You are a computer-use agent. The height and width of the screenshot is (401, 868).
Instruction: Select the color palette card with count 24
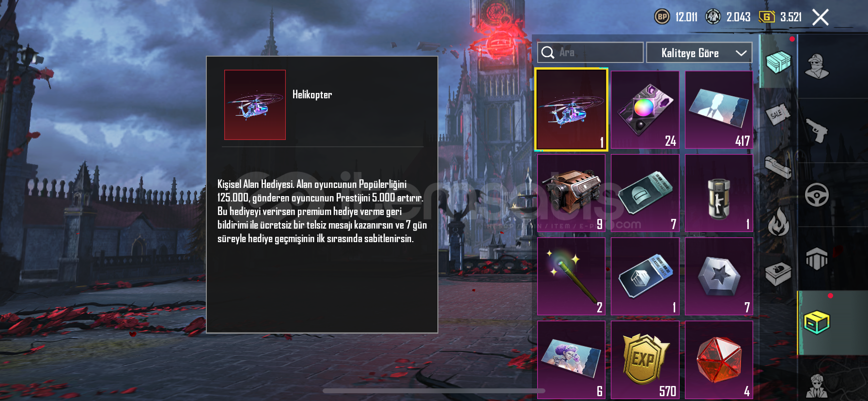click(x=645, y=110)
